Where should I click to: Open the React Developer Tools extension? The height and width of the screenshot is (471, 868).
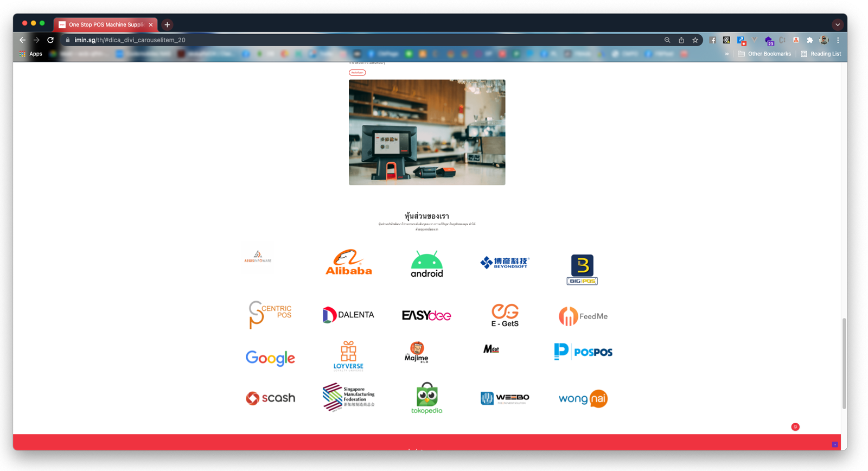(726, 40)
